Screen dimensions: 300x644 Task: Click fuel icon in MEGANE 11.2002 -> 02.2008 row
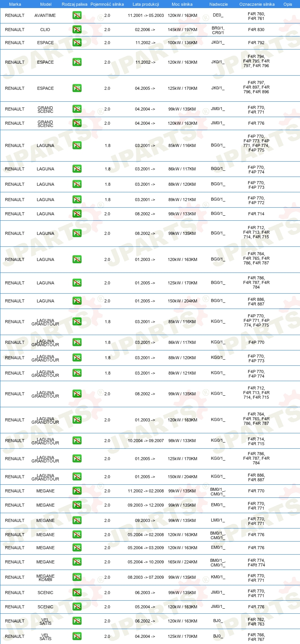(77, 491)
